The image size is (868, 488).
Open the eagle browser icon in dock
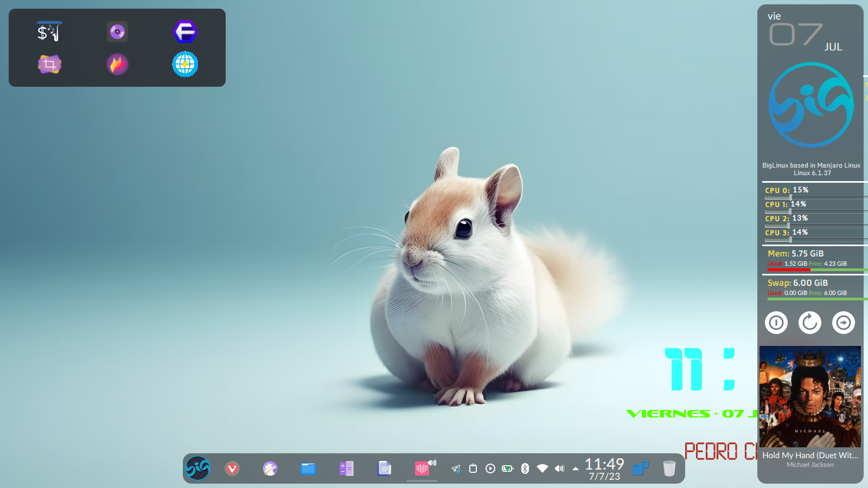(x=270, y=468)
